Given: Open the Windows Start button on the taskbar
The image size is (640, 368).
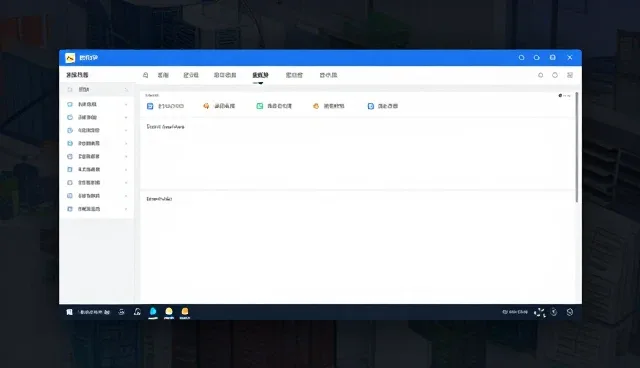Looking at the screenshot, I should pos(69,312).
